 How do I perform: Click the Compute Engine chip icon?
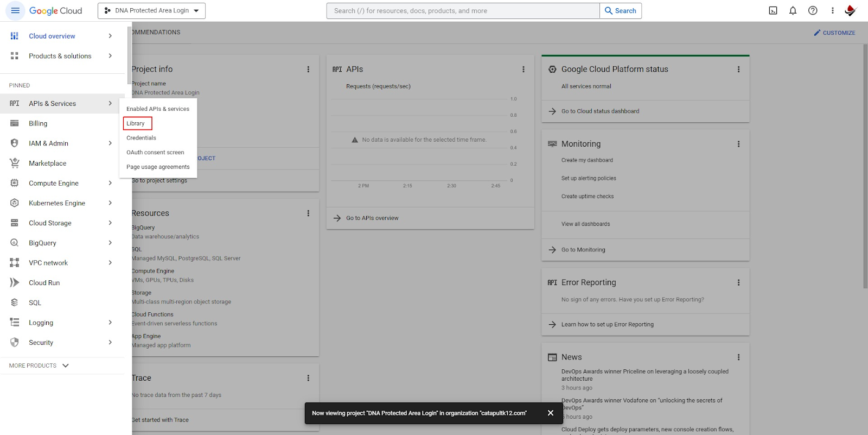pos(15,183)
